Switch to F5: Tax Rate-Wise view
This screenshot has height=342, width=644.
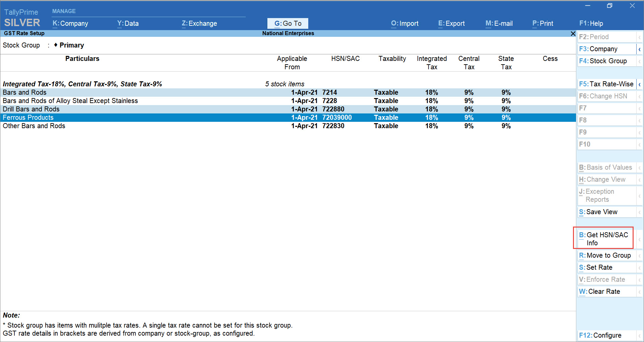pyautogui.click(x=607, y=84)
